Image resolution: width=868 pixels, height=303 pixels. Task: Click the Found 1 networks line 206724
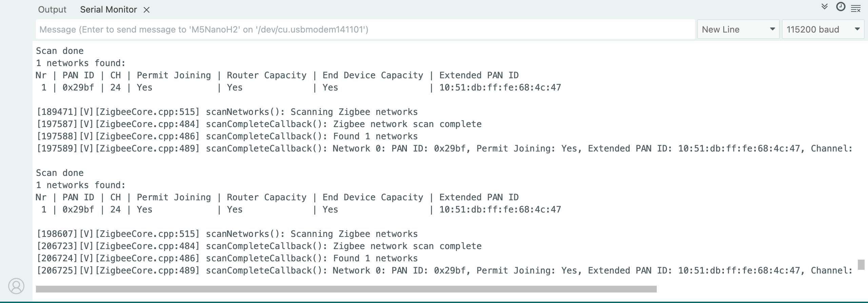point(227,259)
